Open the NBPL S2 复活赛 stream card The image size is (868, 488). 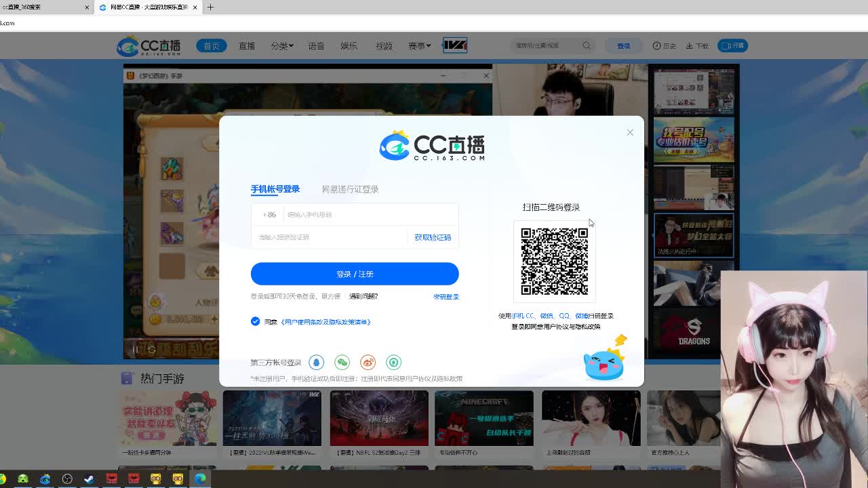(x=379, y=418)
